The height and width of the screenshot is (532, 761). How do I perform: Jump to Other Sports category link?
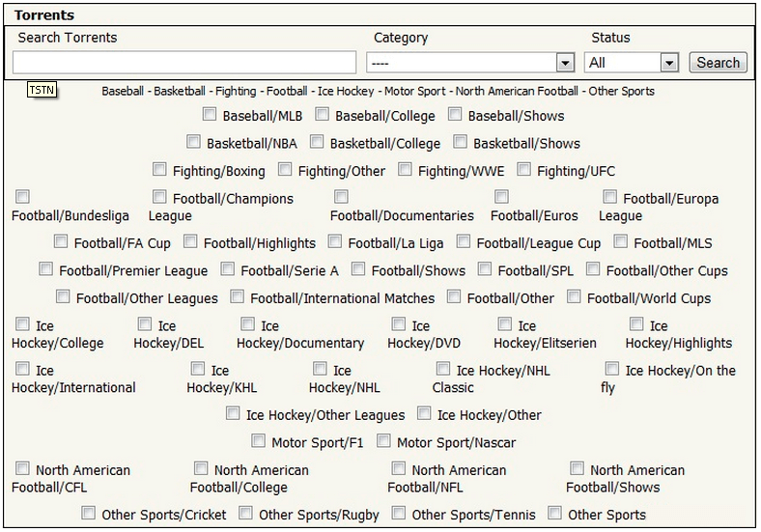click(x=621, y=92)
